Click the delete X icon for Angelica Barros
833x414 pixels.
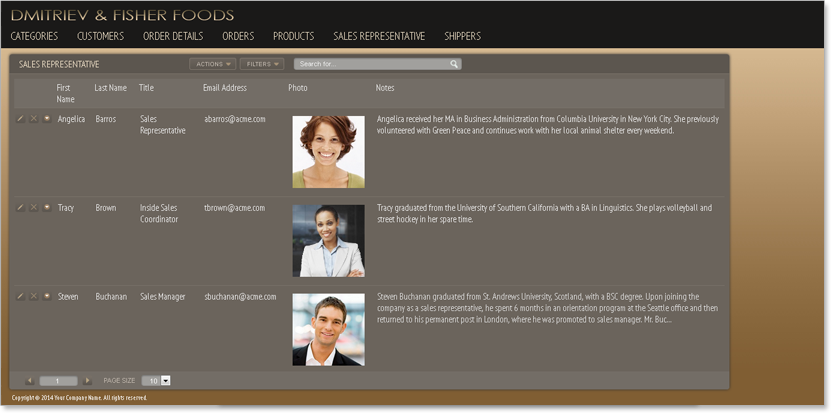33,119
